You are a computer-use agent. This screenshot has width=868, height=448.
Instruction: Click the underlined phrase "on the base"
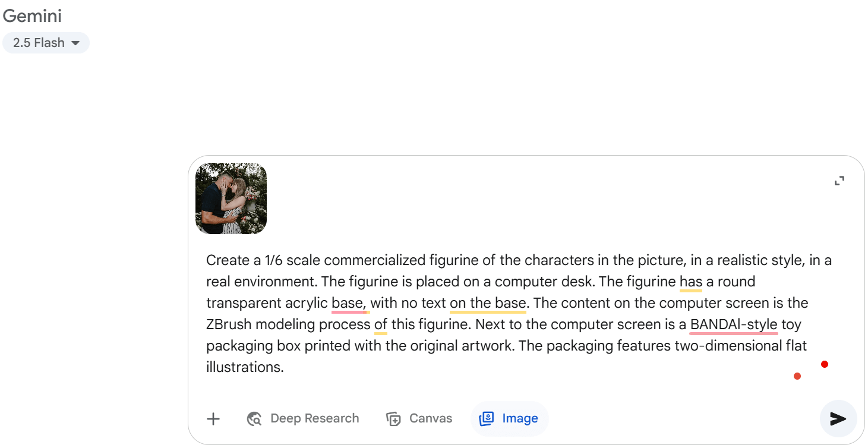click(488, 303)
